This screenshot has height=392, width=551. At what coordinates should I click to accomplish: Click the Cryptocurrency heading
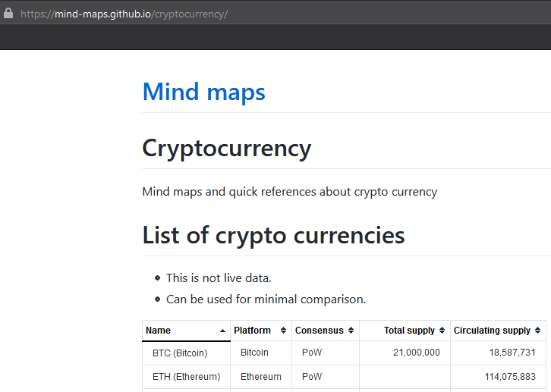click(x=227, y=149)
